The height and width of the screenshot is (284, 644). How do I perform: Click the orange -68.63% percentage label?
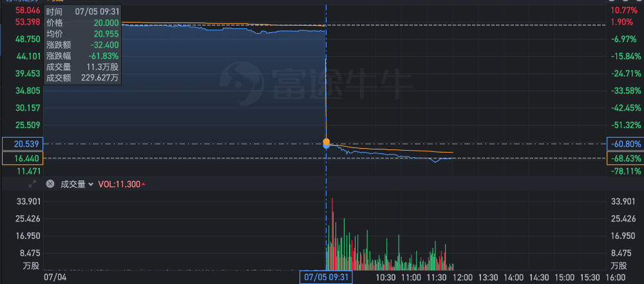pos(624,158)
